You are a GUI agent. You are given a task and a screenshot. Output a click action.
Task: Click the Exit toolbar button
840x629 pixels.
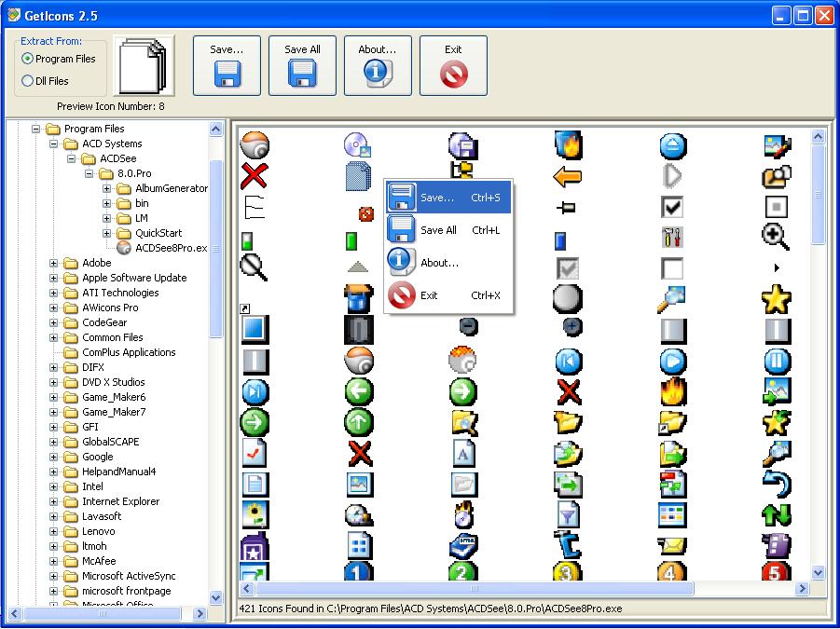pyautogui.click(x=453, y=66)
